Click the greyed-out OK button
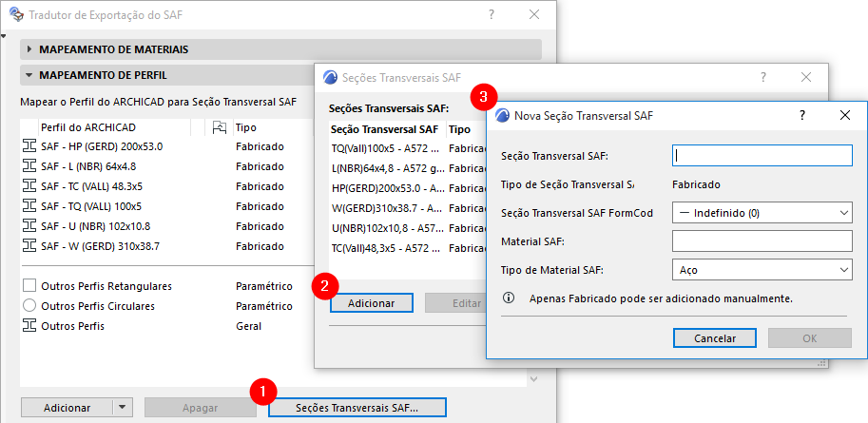Screen dimensions: 868x423 [x=809, y=338]
